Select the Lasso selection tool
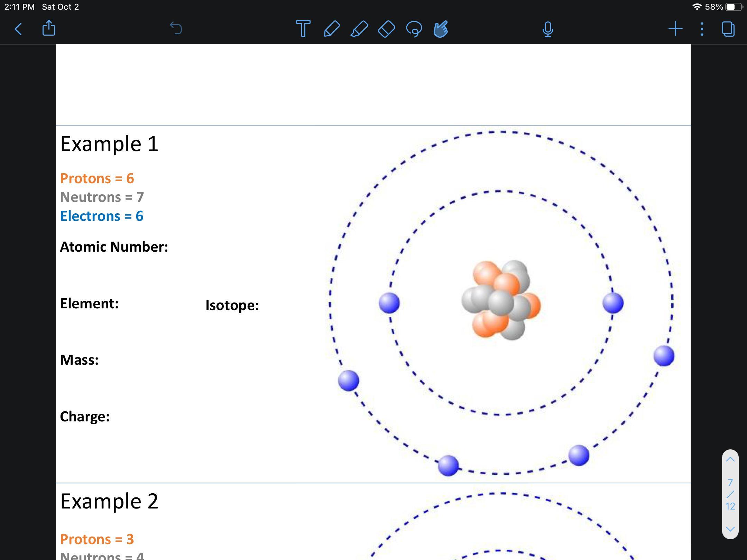 414,29
